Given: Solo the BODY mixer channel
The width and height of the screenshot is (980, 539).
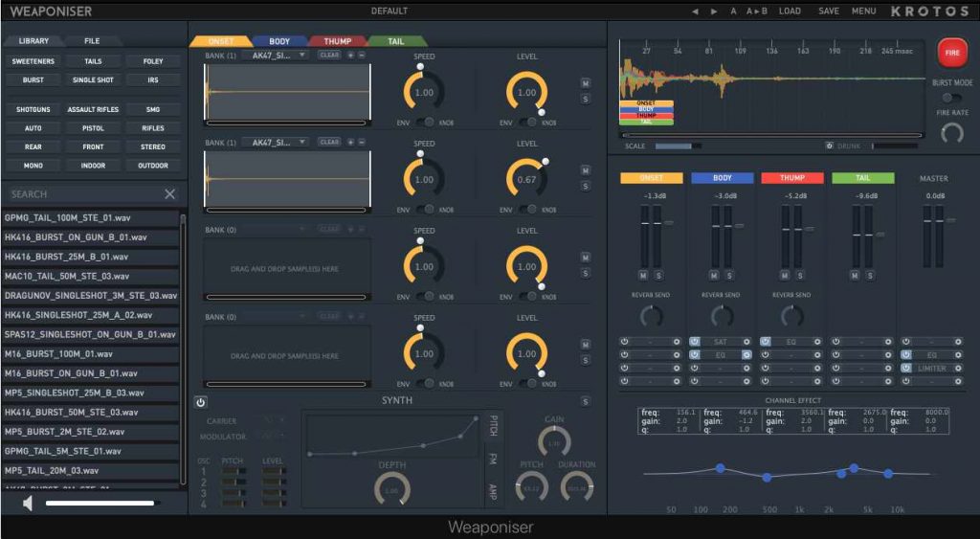Looking at the screenshot, I should click(728, 276).
